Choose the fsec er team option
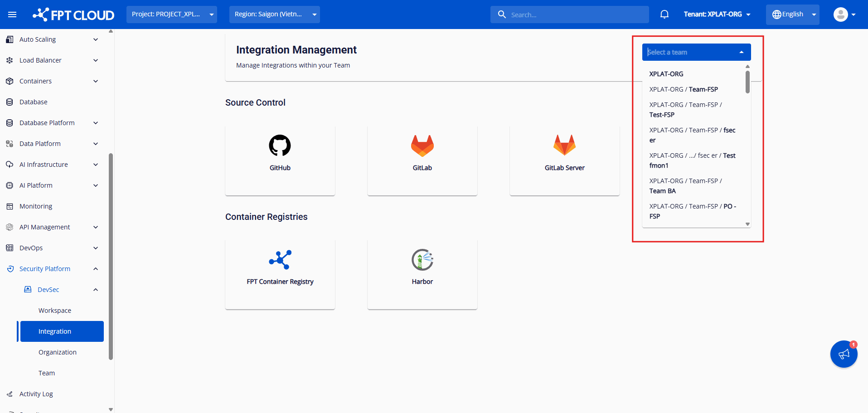The width and height of the screenshot is (868, 413). click(693, 135)
